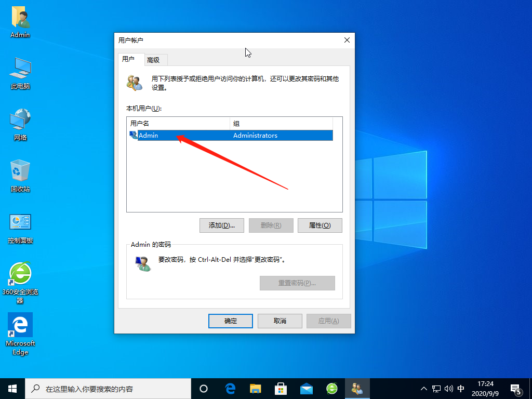Open the 此电脑 desktop icon
The height and width of the screenshot is (399, 532).
[x=20, y=73]
